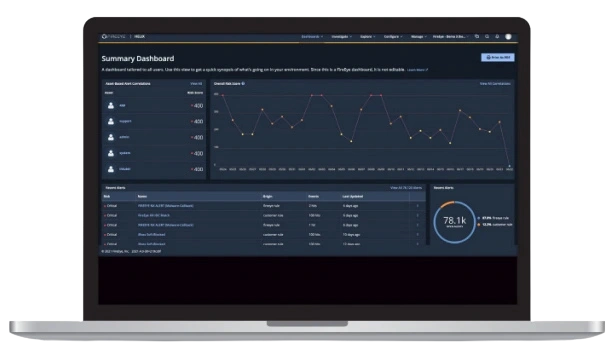Sort alerts by the Events column header
614x361 pixels.
pyautogui.click(x=314, y=197)
